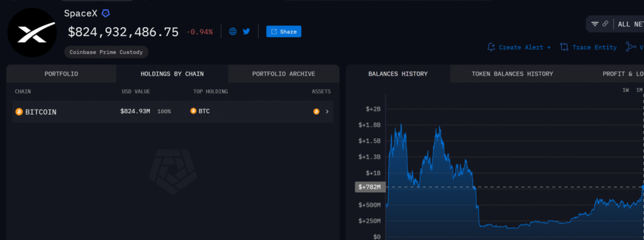Screen dimensions: 644x240
Task: Open the globe website icon
Action: 233,31
